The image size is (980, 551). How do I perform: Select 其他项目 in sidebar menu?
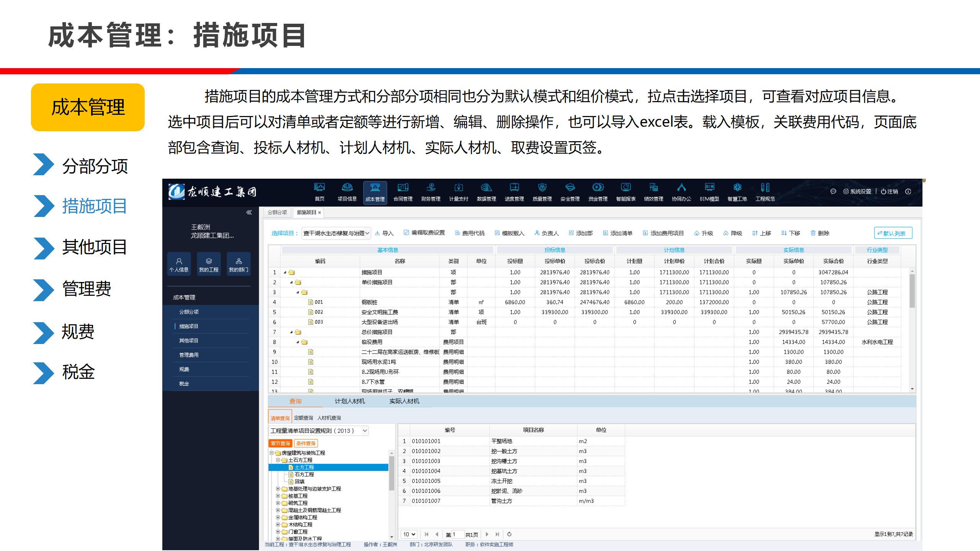click(x=189, y=341)
